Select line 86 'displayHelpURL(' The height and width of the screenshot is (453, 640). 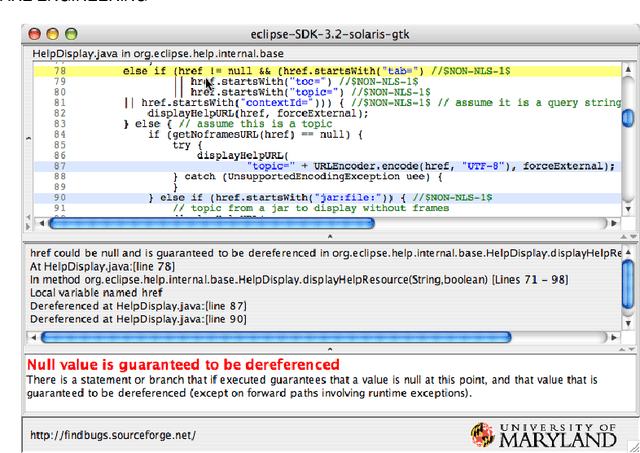point(327,155)
